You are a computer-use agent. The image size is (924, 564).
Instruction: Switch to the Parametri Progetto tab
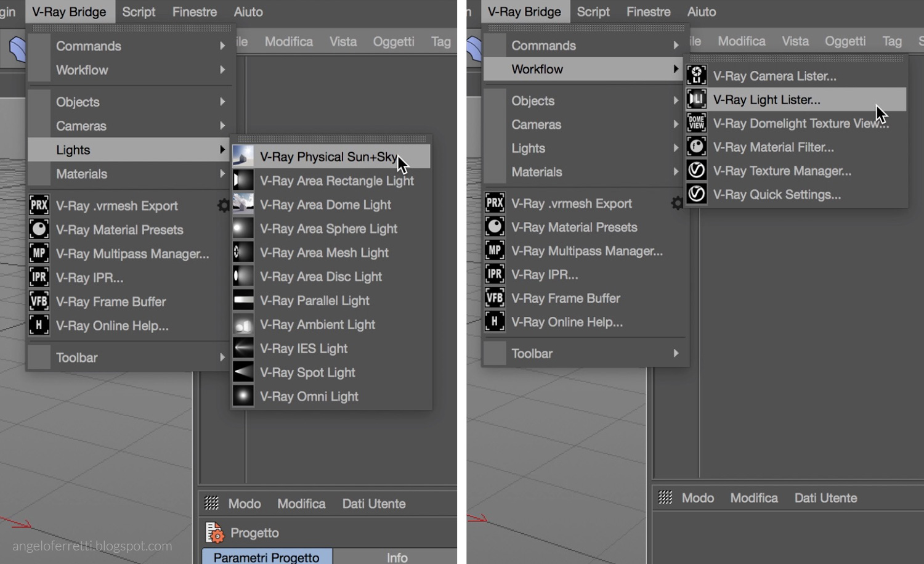coord(267,557)
